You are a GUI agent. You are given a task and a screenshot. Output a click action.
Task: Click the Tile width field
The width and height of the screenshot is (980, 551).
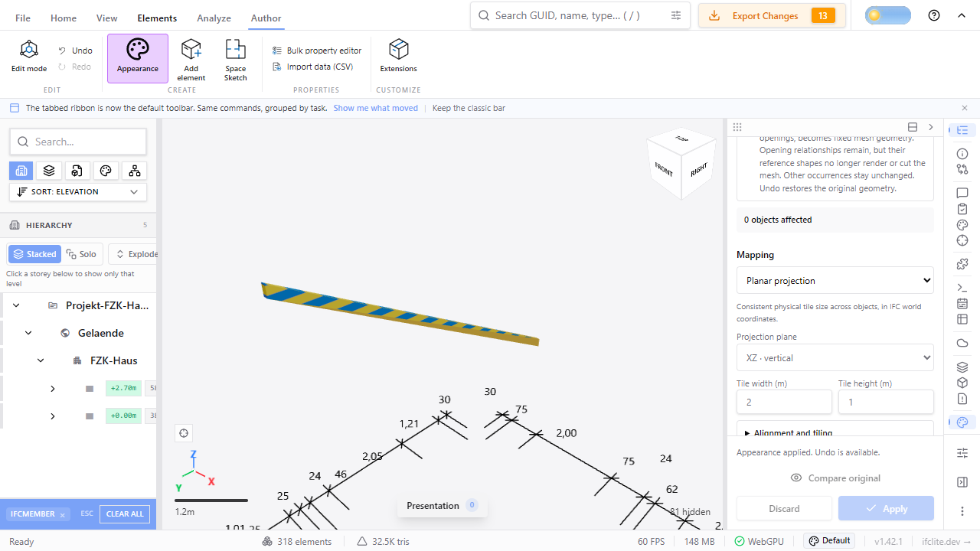tap(784, 402)
